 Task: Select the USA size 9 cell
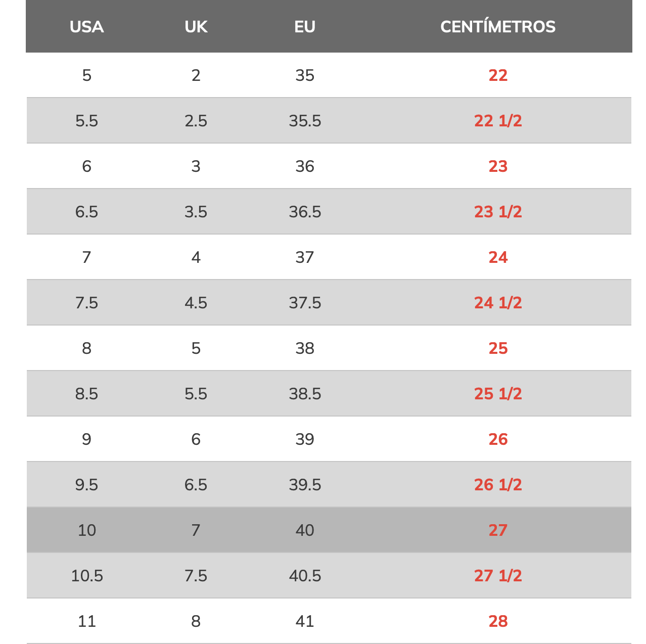tap(86, 439)
